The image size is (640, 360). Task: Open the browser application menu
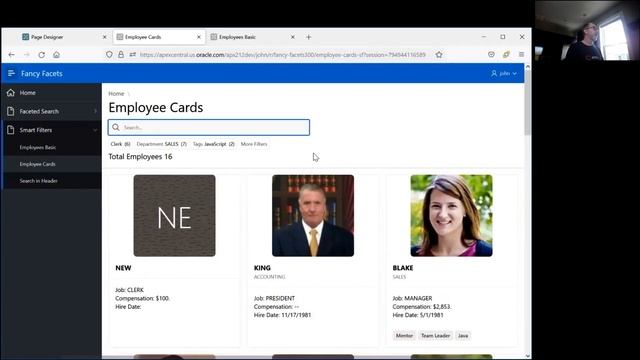click(521, 55)
